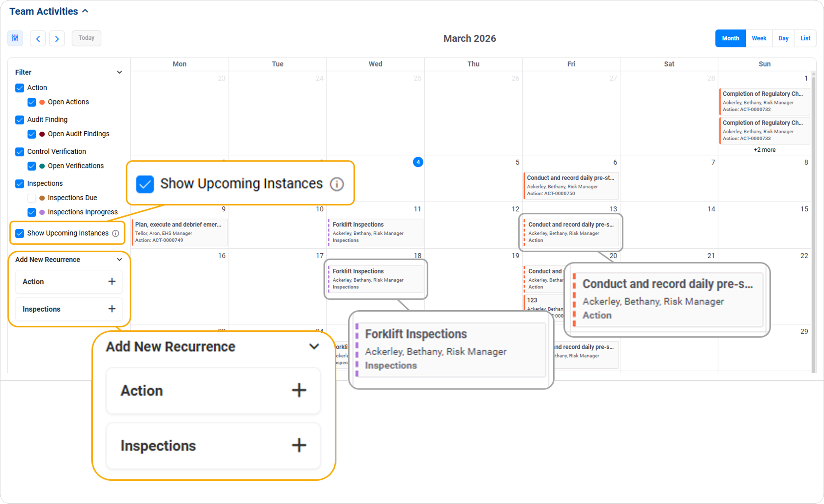Click the highlighted date 4 circle
The height and width of the screenshot is (504, 824).
pyautogui.click(x=418, y=162)
